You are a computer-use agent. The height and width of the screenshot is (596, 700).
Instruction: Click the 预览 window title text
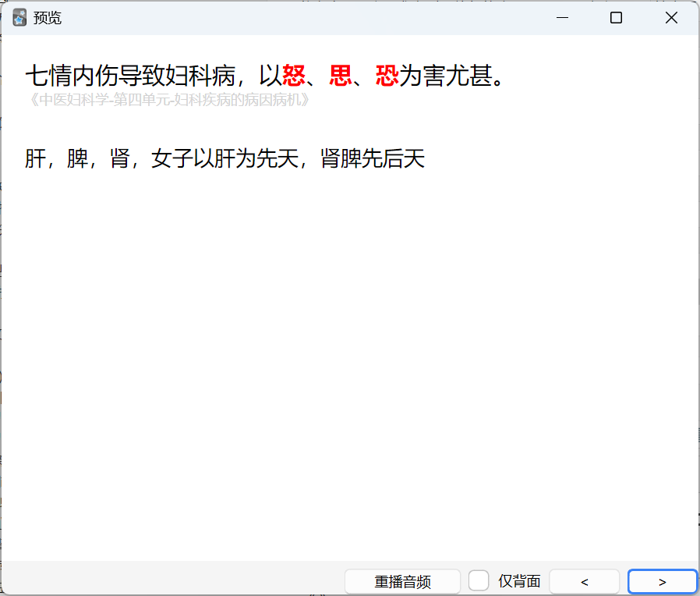click(x=48, y=18)
